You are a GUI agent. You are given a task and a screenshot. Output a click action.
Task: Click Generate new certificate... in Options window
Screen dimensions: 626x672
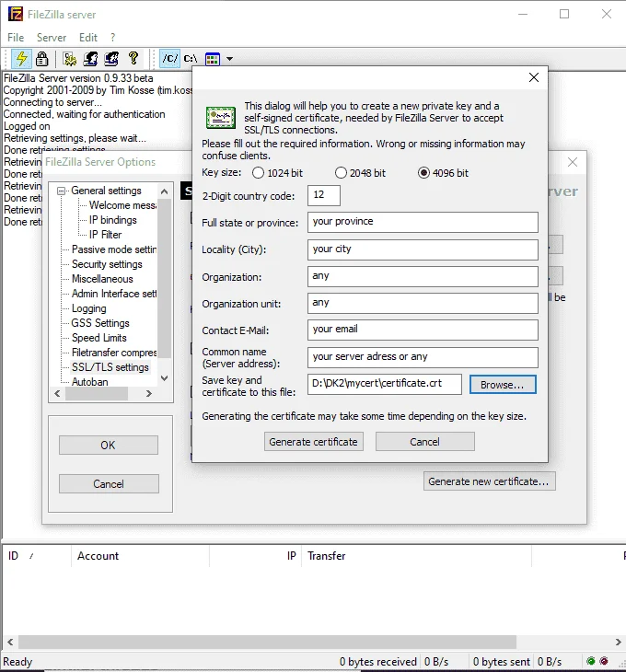point(490,481)
